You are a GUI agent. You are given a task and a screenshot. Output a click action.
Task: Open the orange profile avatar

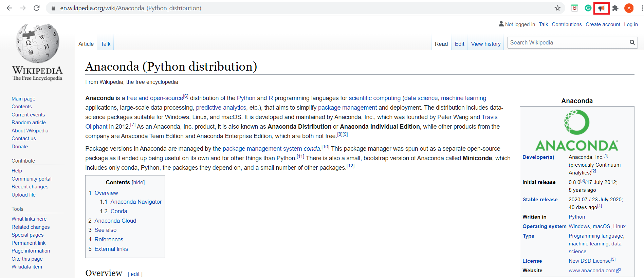click(x=629, y=8)
